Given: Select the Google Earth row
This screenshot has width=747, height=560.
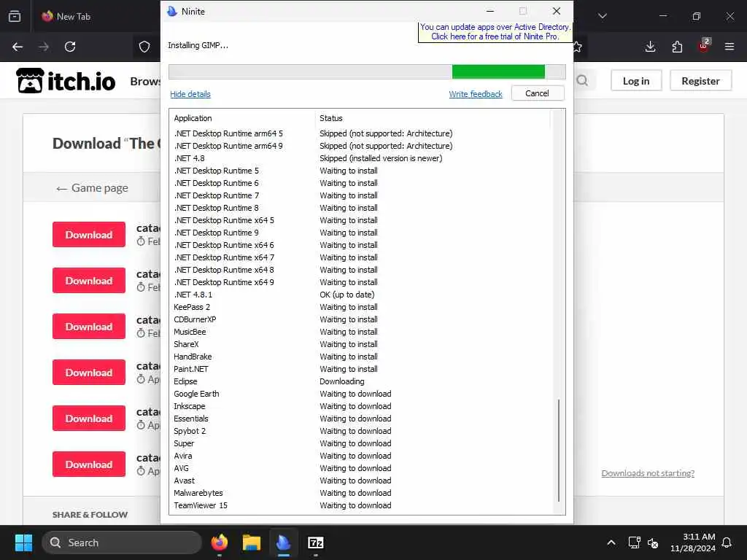Looking at the screenshot, I should 362,394.
